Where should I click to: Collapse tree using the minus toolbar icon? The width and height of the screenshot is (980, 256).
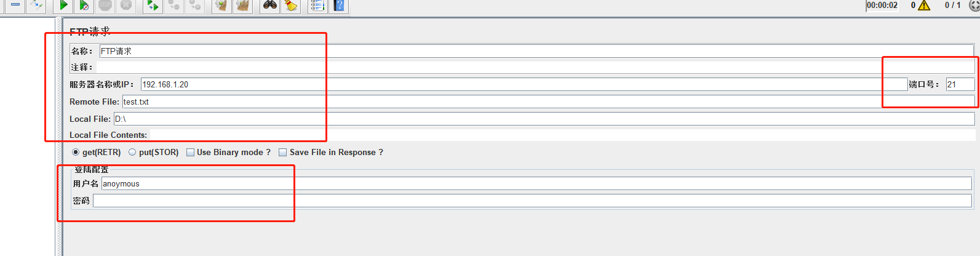(15, 6)
